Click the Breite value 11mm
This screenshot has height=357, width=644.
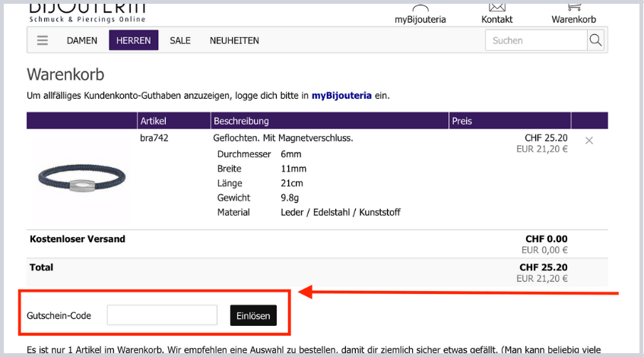coord(293,169)
